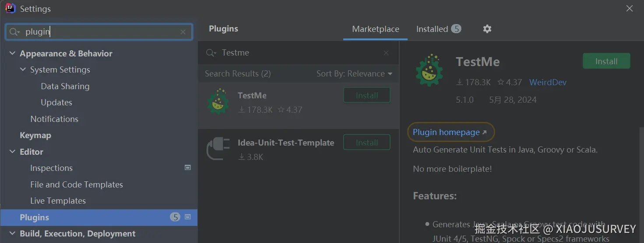Install the TestMe plugin from details pane

tap(606, 61)
